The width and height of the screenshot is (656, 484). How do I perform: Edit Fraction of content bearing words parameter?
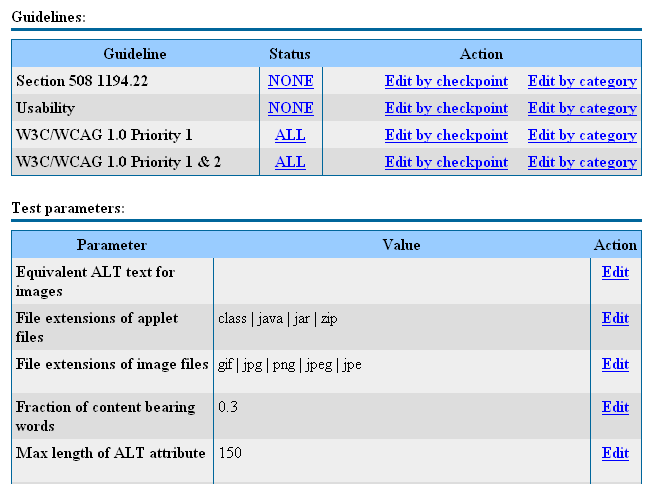(x=615, y=407)
